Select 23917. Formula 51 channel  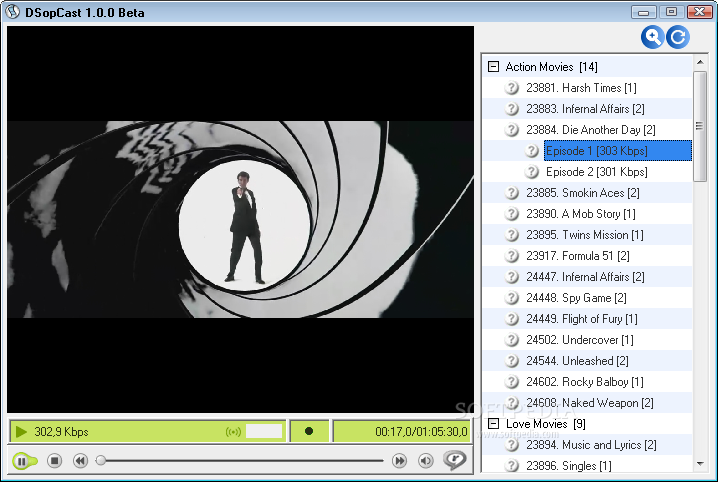[577, 256]
